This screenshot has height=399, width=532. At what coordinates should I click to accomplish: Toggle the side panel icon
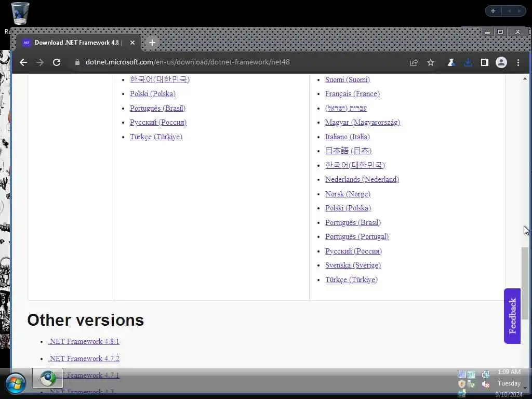point(485,62)
